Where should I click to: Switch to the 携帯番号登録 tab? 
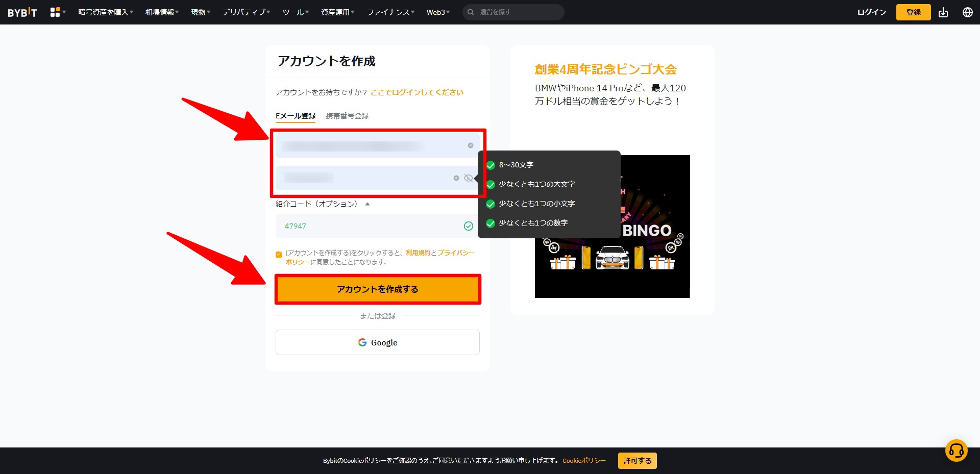[347, 116]
